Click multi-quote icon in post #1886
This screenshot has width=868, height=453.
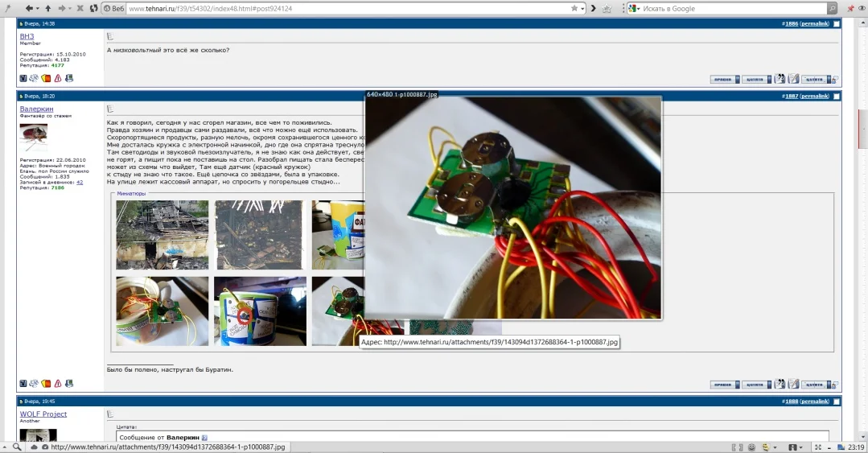coord(780,79)
